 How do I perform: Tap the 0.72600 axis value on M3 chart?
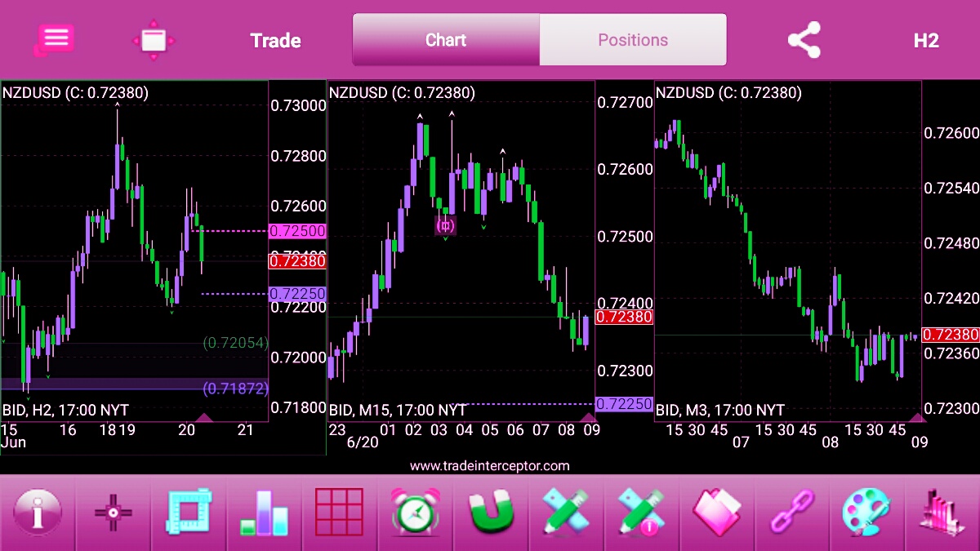point(951,133)
